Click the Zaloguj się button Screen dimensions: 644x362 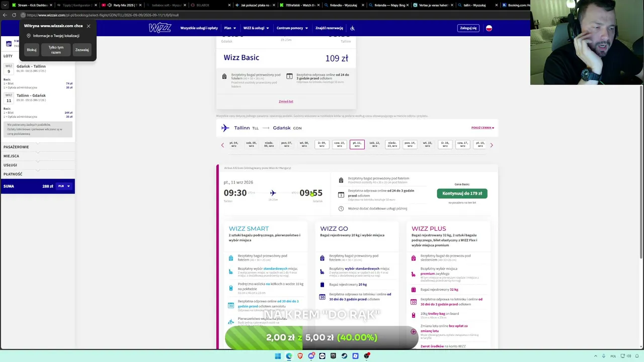point(468,28)
